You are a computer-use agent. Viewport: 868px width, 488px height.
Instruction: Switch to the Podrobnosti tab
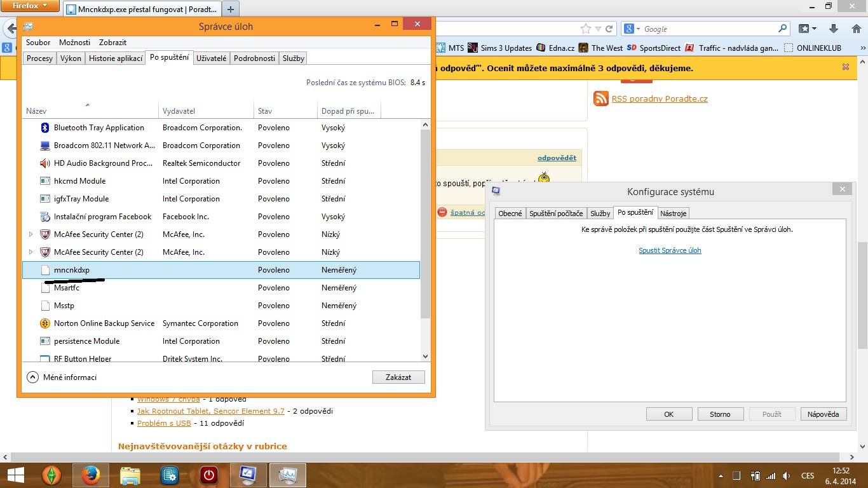point(254,58)
